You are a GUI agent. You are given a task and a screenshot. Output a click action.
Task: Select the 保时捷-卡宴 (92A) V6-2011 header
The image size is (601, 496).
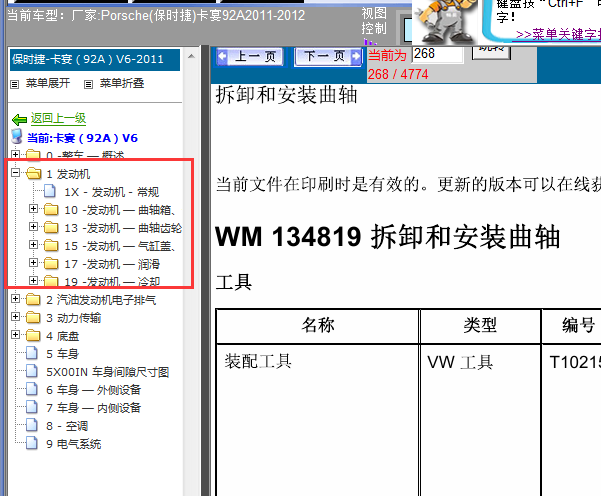[x=95, y=59]
